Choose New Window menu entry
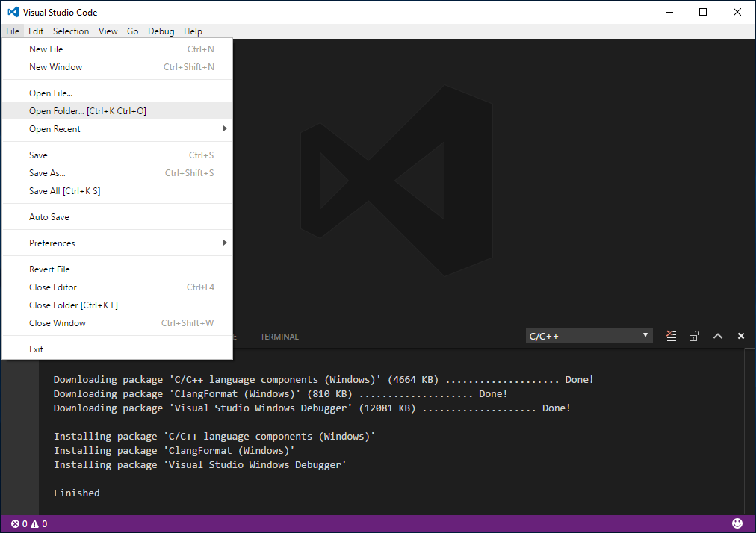 coord(117,67)
